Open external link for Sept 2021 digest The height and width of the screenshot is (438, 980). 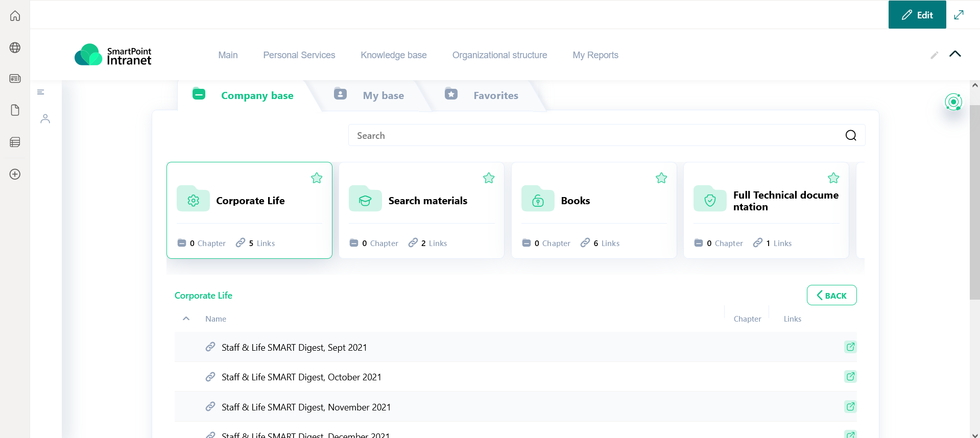coord(850,347)
